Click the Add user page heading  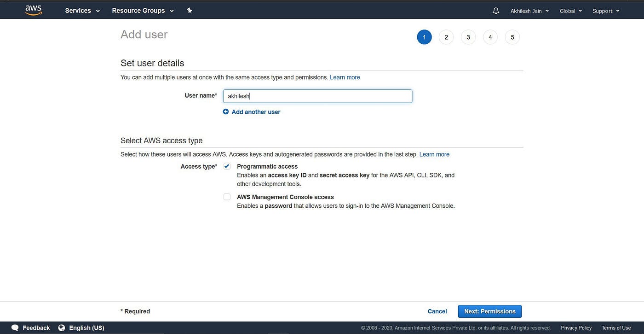pyautogui.click(x=144, y=35)
